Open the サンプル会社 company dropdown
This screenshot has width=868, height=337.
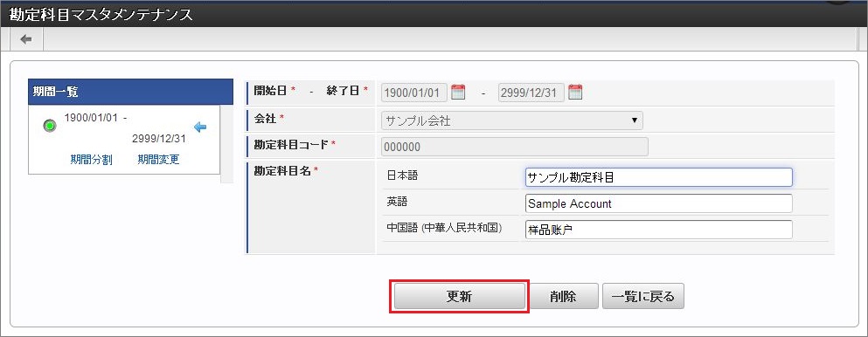tap(512, 120)
